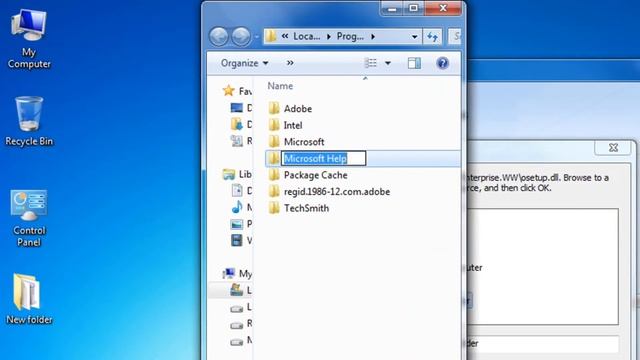Close the background dialog with its X button
Screen dimensions: 640x360
(613, 148)
